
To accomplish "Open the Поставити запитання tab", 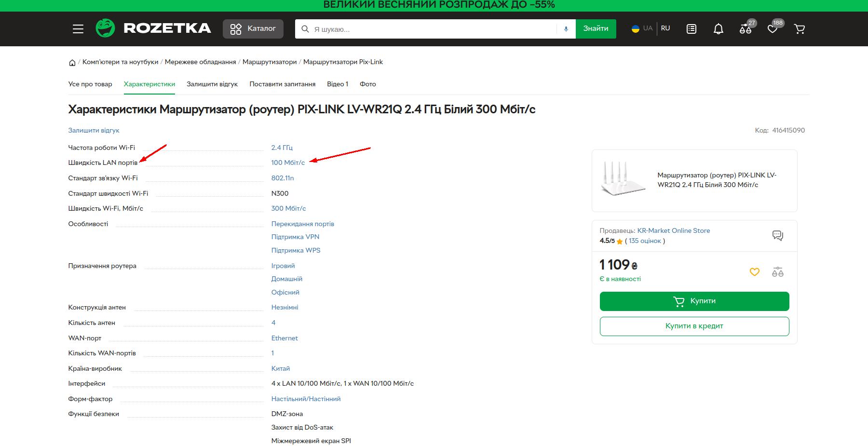I will [283, 84].
